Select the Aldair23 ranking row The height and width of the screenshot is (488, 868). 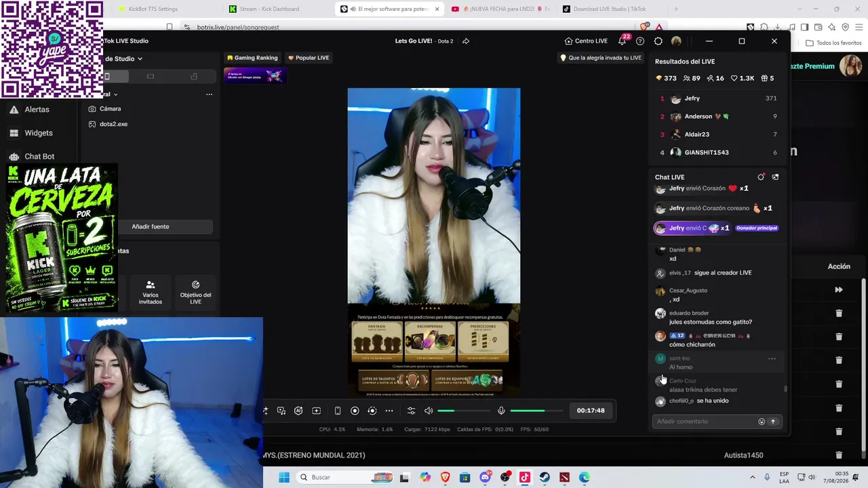pyautogui.click(x=719, y=134)
